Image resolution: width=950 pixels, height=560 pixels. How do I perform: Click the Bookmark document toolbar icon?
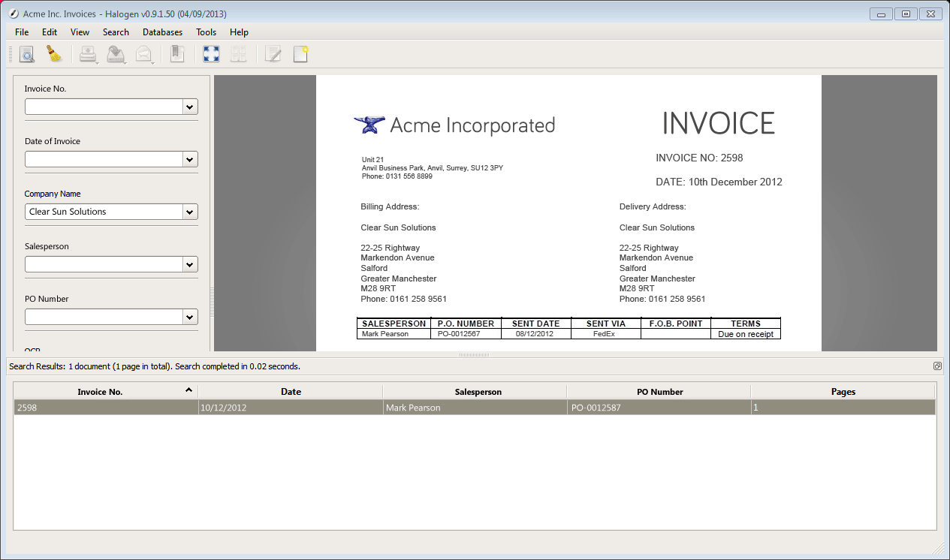177,54
